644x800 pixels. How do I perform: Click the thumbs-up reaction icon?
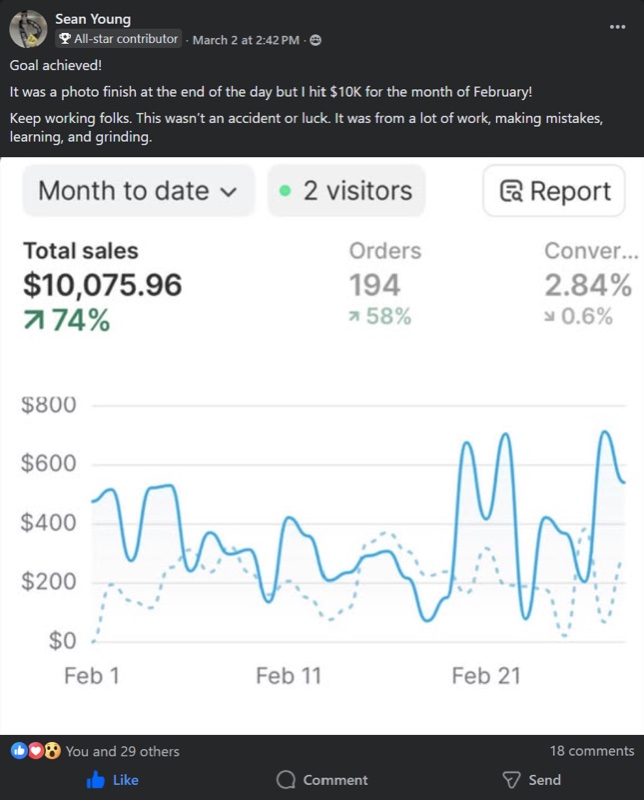tap(19, 749)
